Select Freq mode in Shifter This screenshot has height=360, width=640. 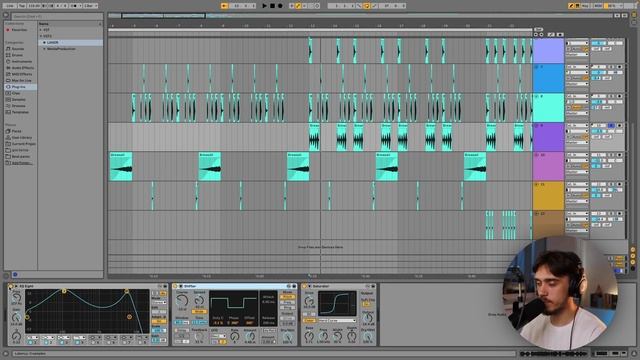click(x=287, y=302)
